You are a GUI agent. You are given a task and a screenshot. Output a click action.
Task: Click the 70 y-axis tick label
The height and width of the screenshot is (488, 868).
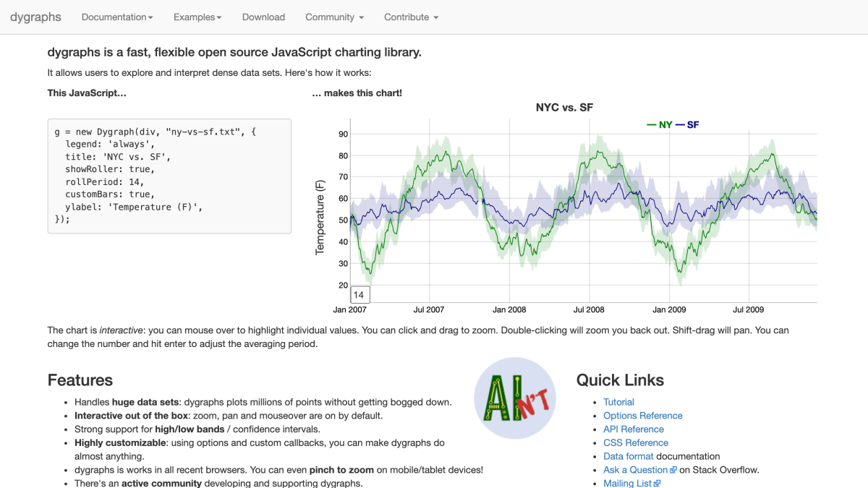pos(343,176)
